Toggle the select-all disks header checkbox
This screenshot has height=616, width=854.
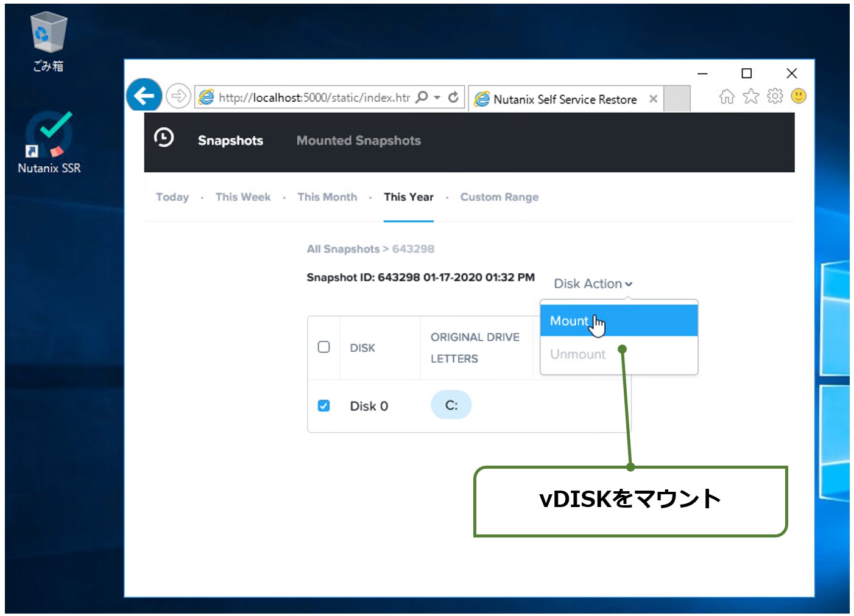point(324,347)
